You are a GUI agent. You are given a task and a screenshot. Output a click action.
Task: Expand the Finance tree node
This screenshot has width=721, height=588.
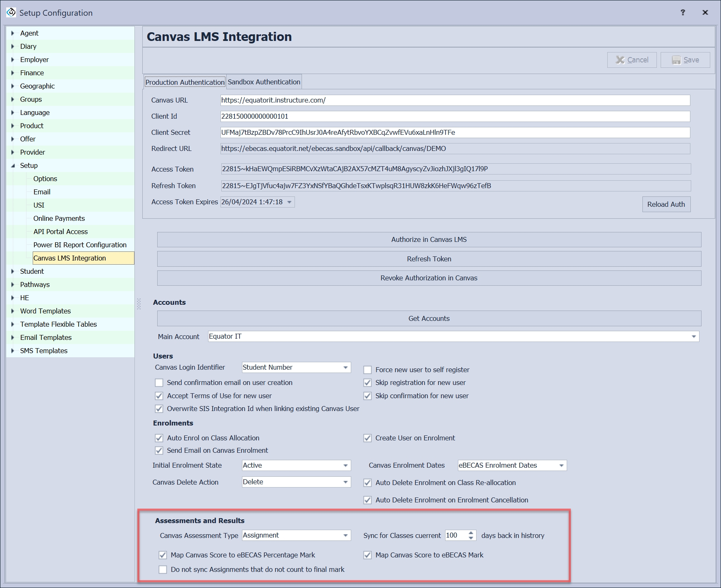[x=13, y=73]
